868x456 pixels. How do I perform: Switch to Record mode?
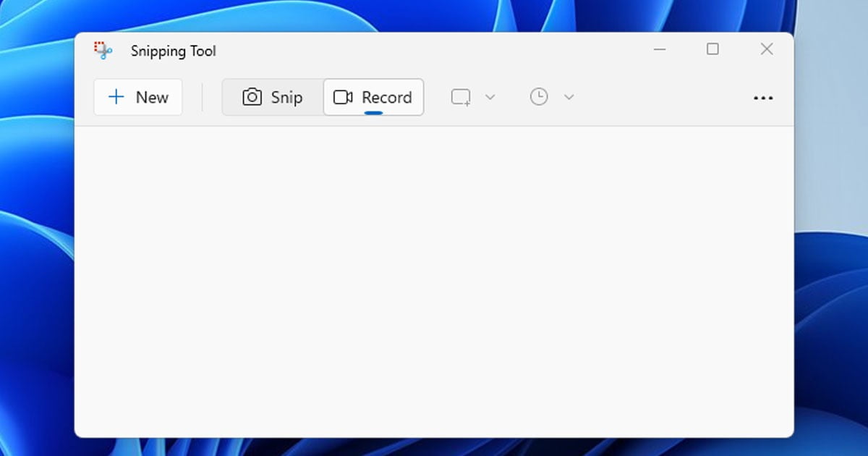click(373, 97)
